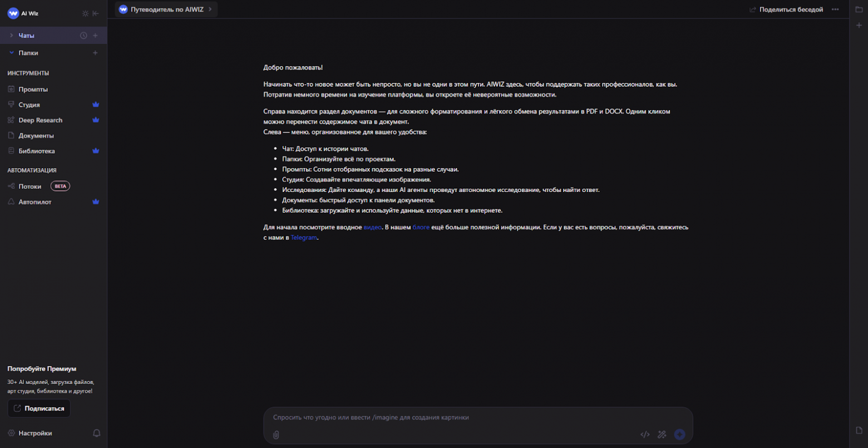Open Потоки automation section
This screenshot has width=868, height=448.
pos(30,186)
